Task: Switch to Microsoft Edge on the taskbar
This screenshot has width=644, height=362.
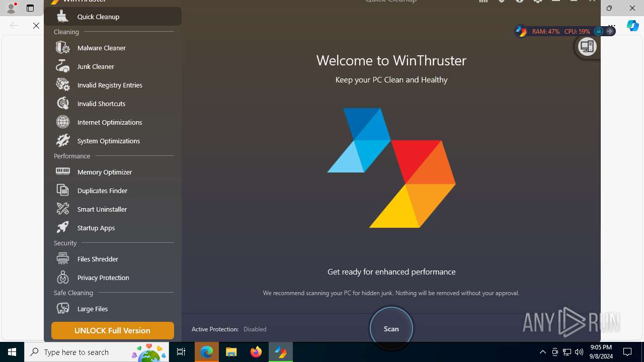Action: pos(207,352)
